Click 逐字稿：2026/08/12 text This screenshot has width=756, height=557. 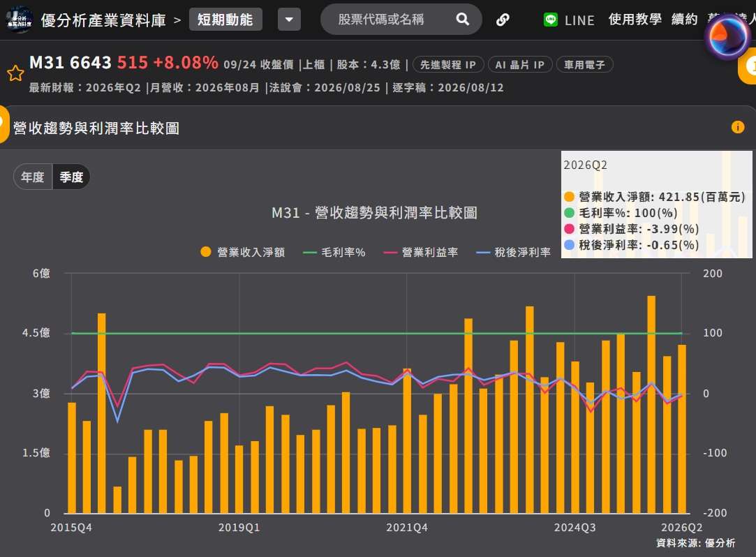coord(448,88)
